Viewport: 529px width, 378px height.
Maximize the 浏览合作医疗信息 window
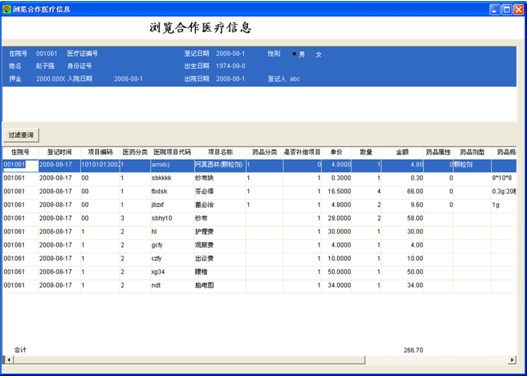(x=506, y=9)
